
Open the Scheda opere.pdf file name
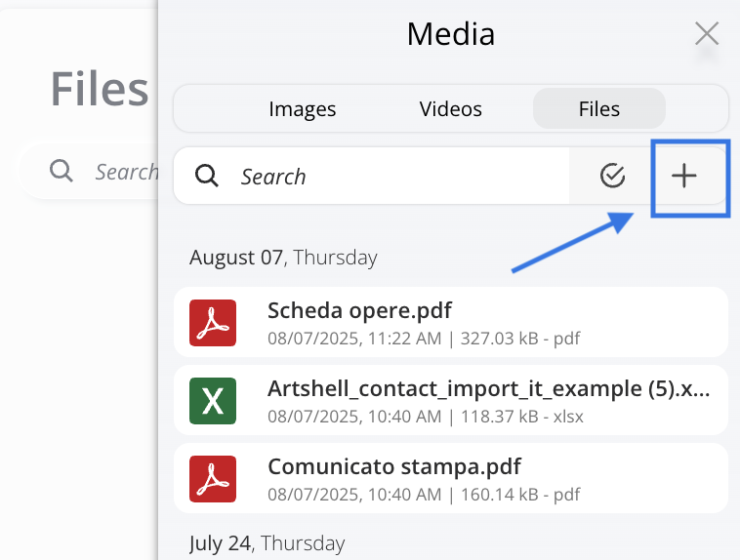coord(359,310)
